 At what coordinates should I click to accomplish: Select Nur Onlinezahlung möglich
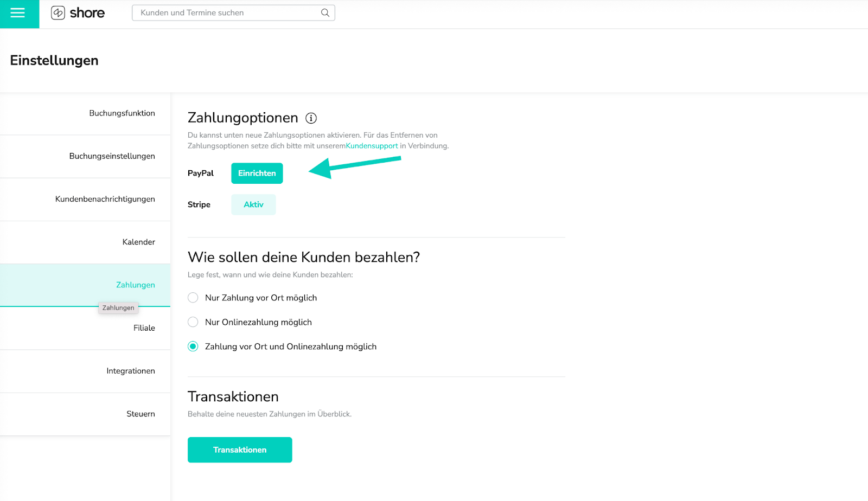tap(193, 322)
